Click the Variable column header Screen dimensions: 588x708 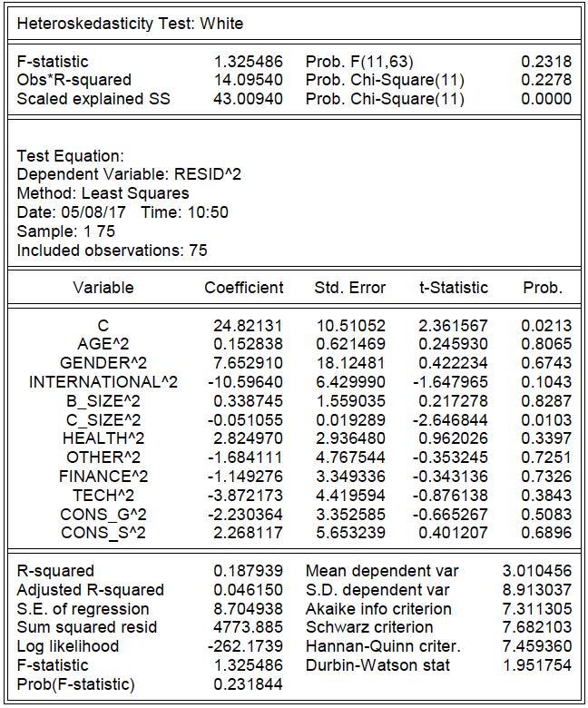point(103,288)
